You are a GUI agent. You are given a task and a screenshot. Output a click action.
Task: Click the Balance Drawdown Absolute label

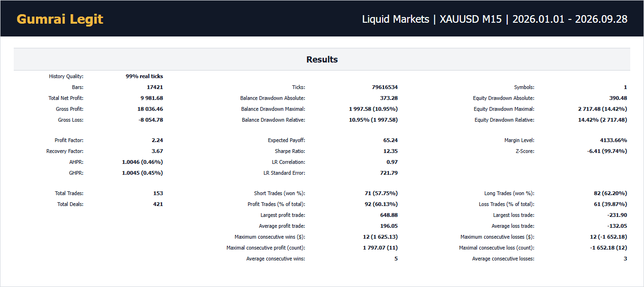point(273,98)
